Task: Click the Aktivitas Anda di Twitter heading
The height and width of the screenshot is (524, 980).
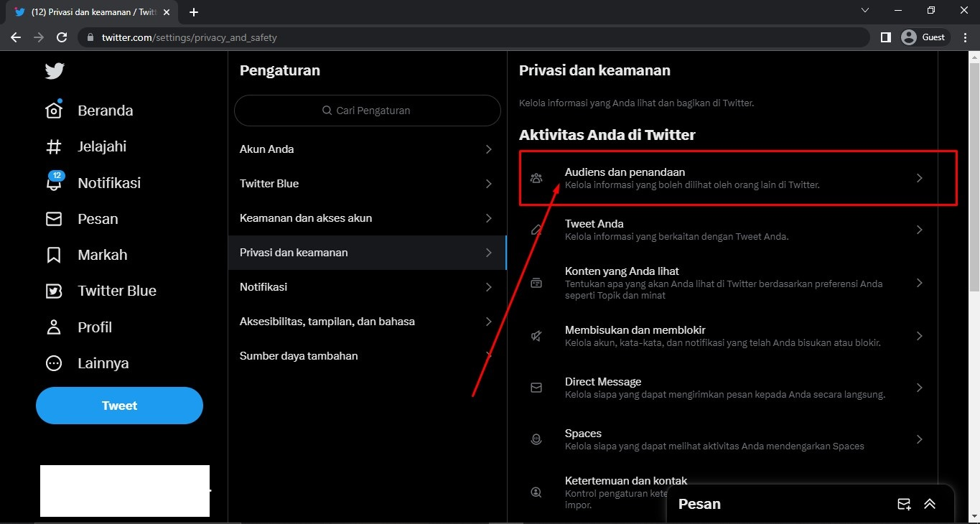Action: pos(607,135)
